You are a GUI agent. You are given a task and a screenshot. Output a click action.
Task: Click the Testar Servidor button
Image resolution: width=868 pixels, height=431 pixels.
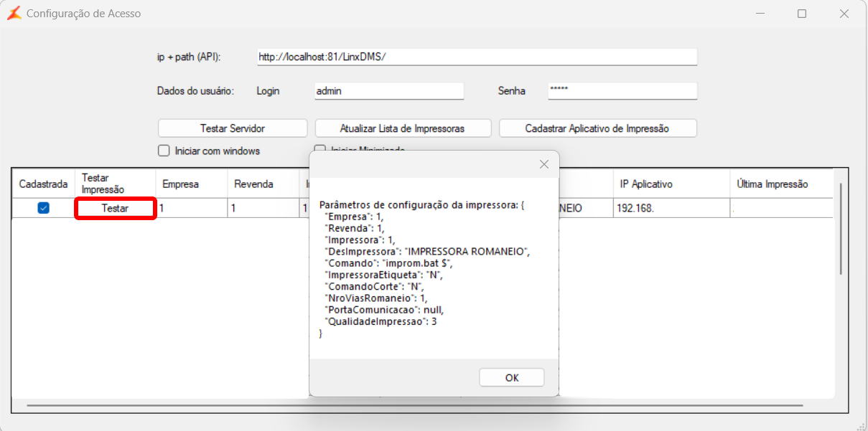(233, 128)
